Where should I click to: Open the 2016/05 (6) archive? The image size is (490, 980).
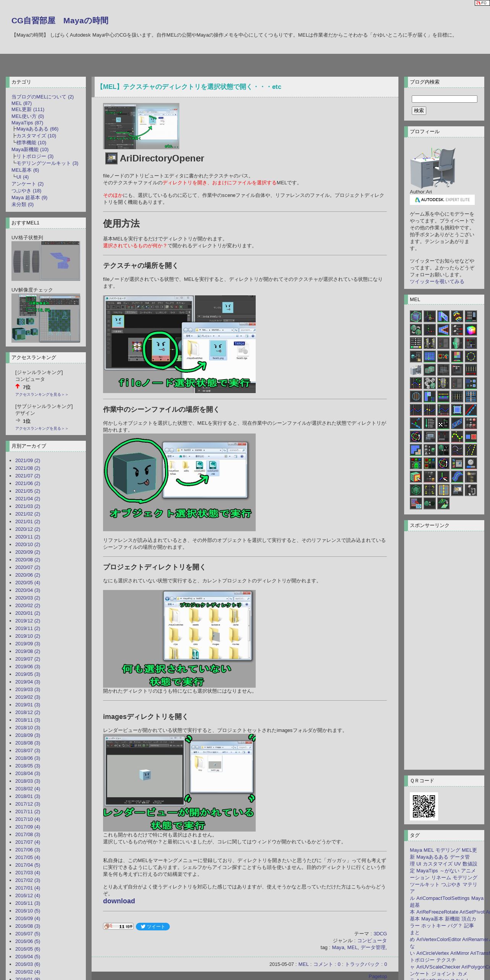(27, 949)
